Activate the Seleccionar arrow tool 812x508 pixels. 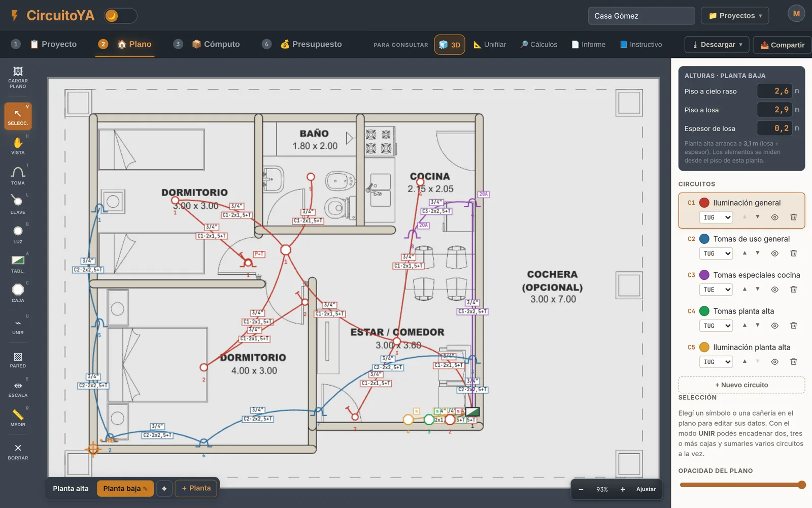coord(18,116)
